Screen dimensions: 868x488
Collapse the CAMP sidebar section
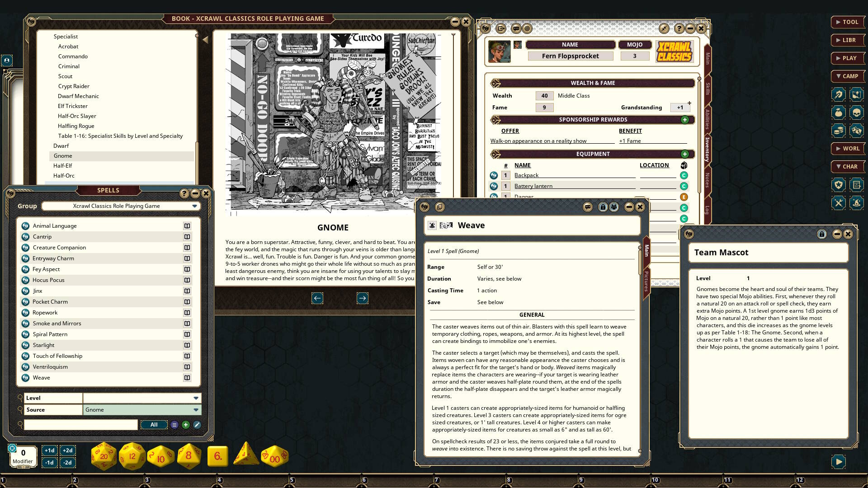pos(848,76)
